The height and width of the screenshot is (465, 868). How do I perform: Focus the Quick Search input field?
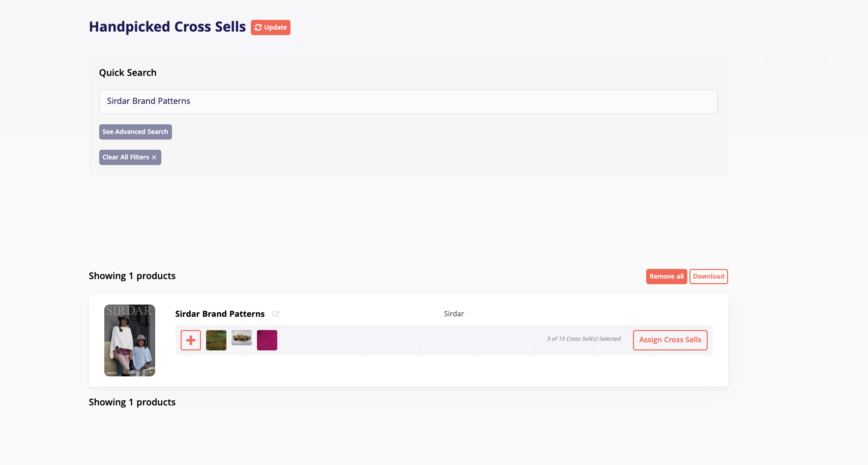tap(408, 102)
